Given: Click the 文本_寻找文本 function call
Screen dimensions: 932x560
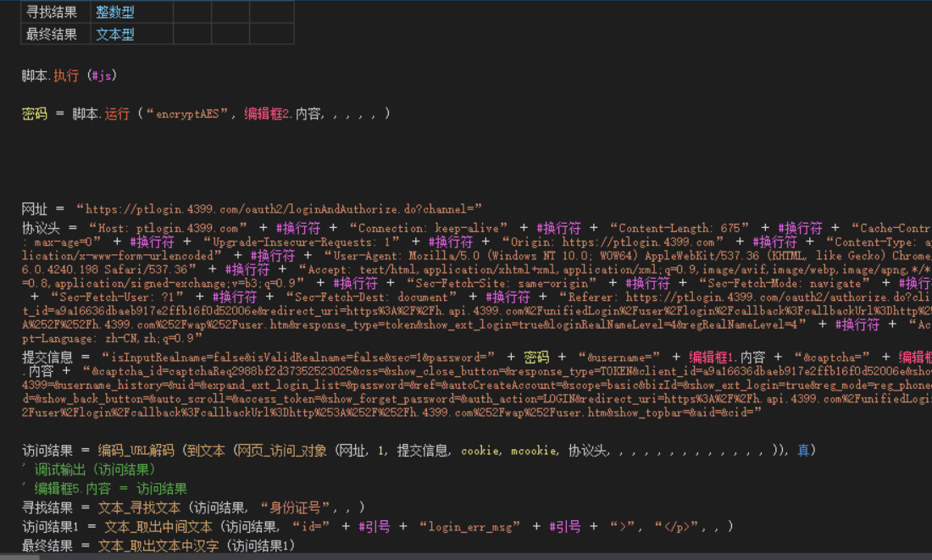Looking at the screenshot, I should (x=140, y=507).
